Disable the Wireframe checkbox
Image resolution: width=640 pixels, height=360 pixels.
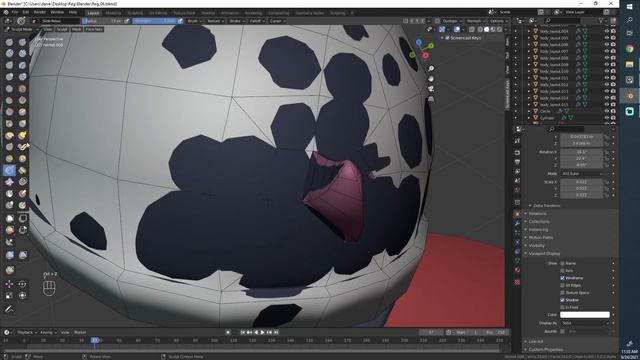coord(562,278)
